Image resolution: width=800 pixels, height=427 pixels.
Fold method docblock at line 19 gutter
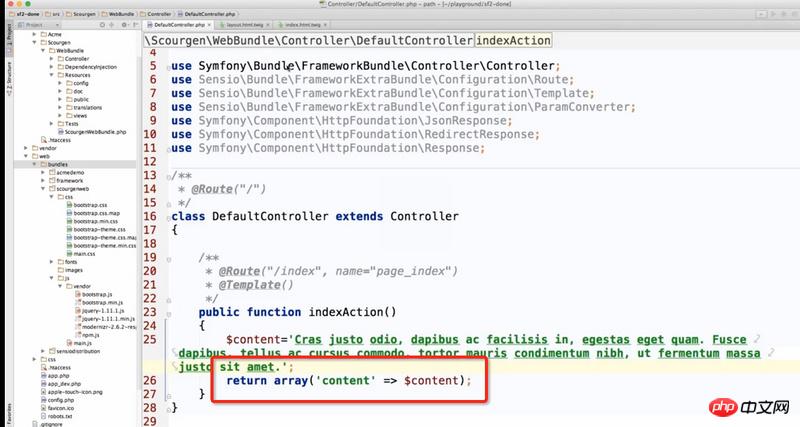point(169,259)
